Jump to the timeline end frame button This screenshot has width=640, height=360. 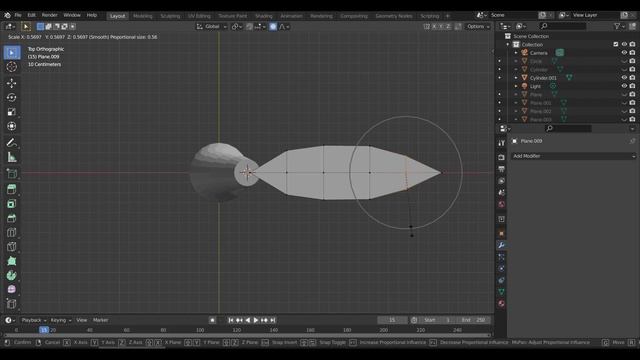click(273, 320)
